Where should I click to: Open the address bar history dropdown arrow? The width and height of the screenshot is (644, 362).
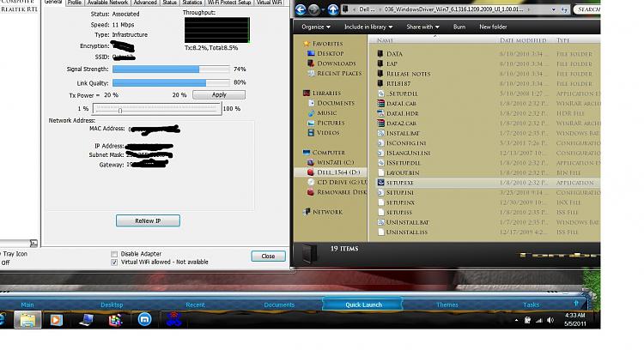[554, 9]
